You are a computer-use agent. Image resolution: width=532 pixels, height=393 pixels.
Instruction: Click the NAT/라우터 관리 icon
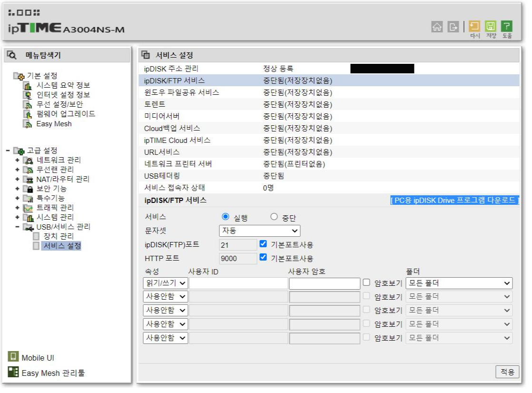pos(28,179)
